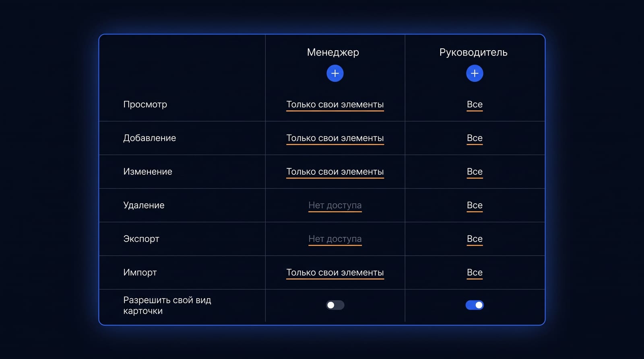Image resolution: width=644 pixels, height=359 pixels.
Task: Select the Руководитель column header
Action: (473, 53)
